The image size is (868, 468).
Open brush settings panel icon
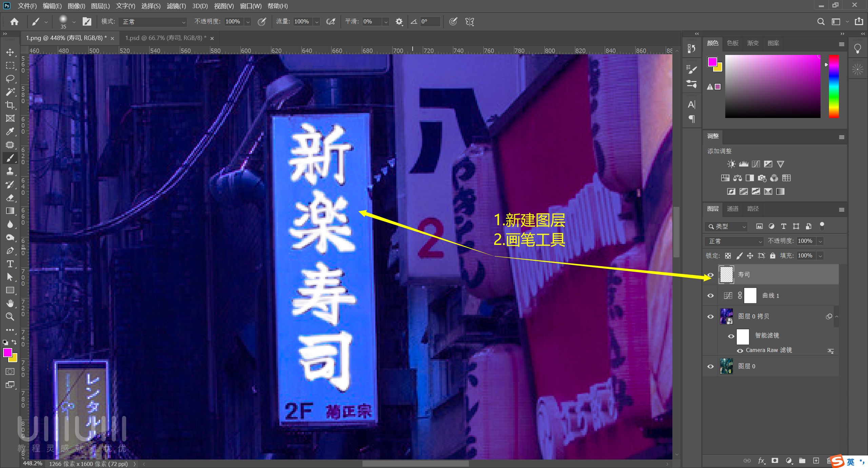coord(87,22)
